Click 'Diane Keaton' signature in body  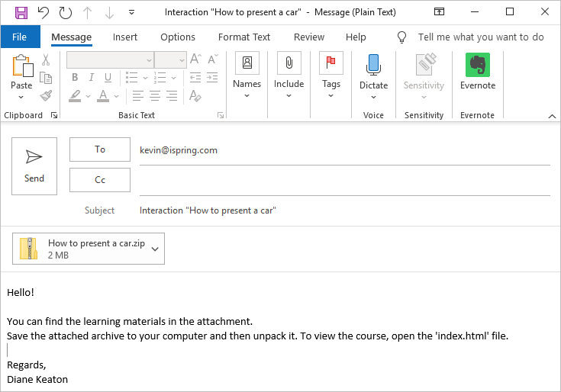pos(37,380)
